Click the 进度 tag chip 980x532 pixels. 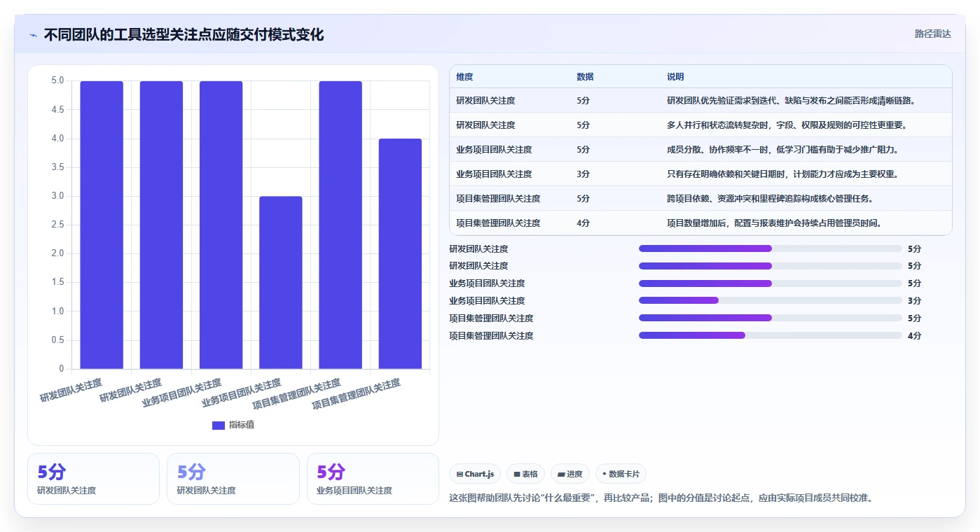[570, 474]
